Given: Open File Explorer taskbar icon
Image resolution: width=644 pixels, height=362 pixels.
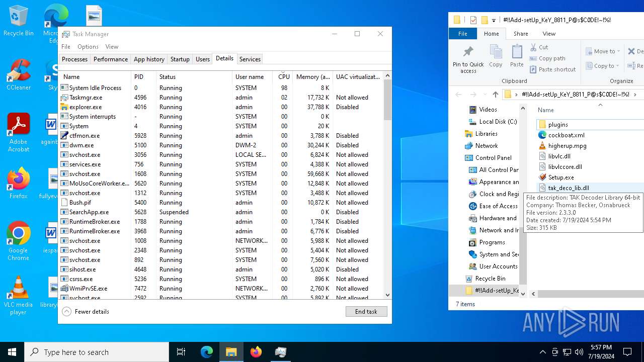Looking at the screenshot, I should pos(231,352).
